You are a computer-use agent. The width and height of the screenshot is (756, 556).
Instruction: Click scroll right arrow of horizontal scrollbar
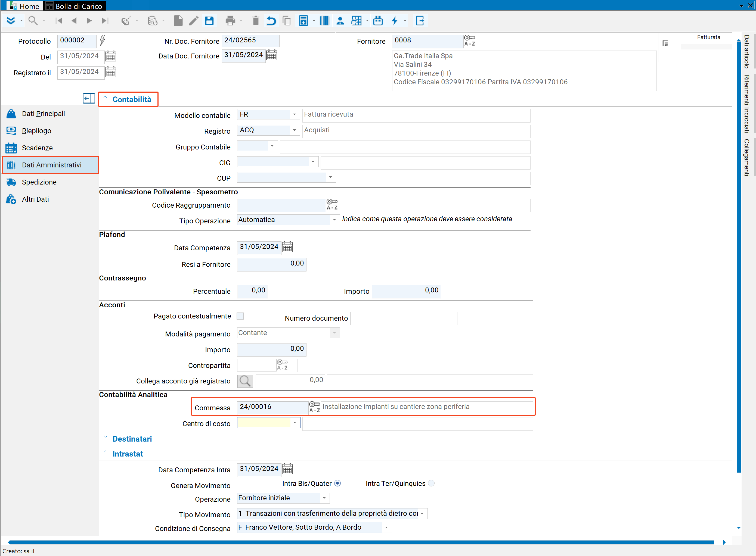tap(724, 542)
